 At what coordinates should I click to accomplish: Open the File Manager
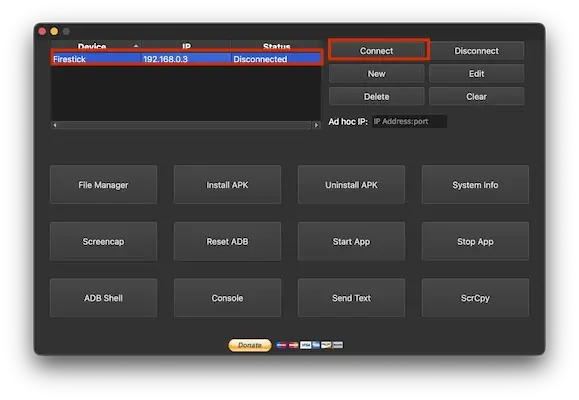[103, 185]
